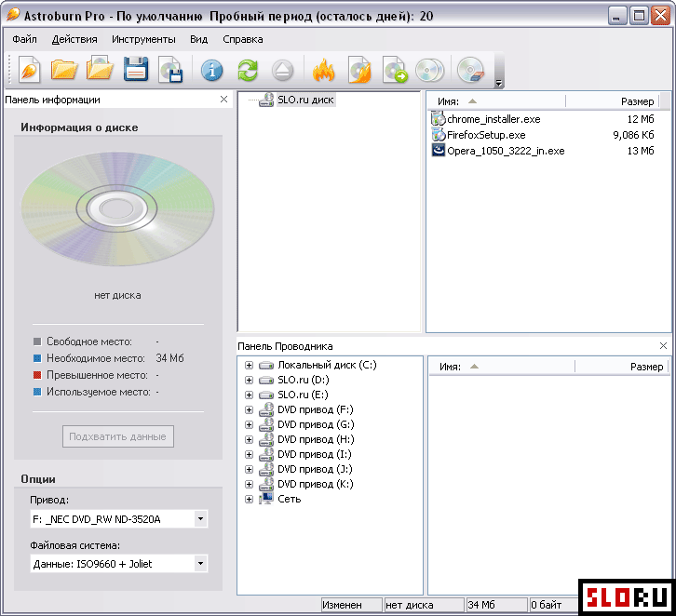Viewport: 676px width, 616px height.
Task: Click the gray Свободное место legend square
Action: coord(37,341)
